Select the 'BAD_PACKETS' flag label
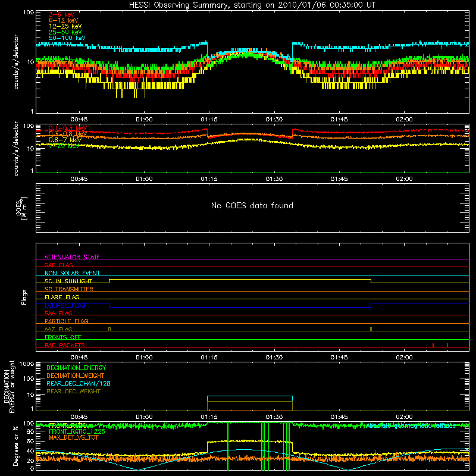The image size is (476, 476). [x=65, y=345]
